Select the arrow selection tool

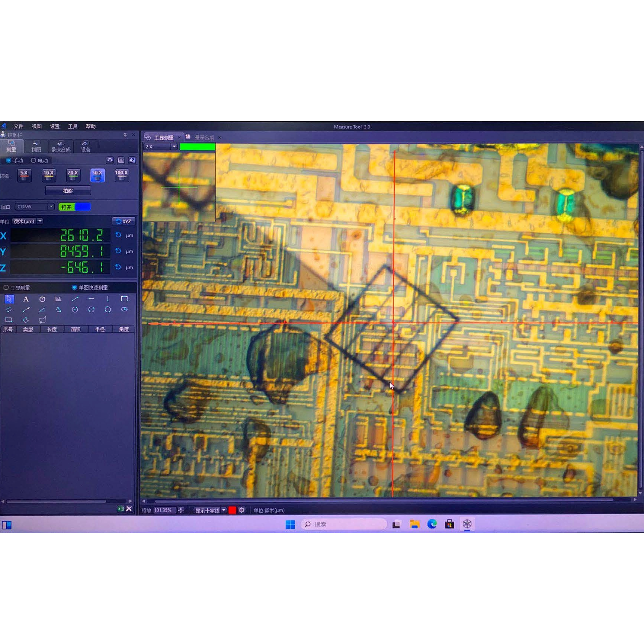[x=9, y=299]
